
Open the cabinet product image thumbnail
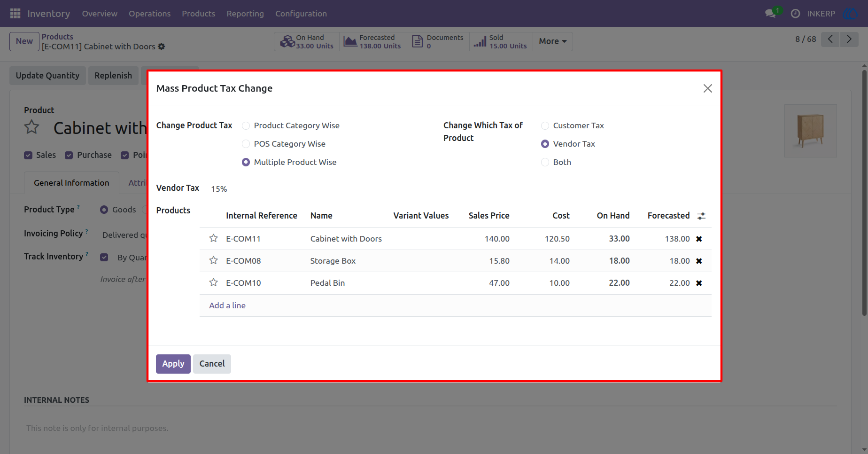(811, 131)
